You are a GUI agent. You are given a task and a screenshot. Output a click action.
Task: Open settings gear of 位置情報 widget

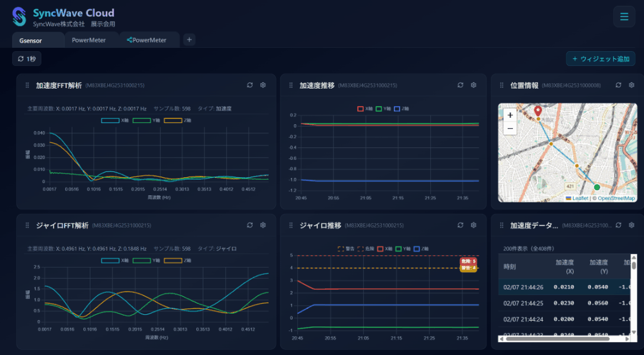pyautogui.click(x=631, y=85)
